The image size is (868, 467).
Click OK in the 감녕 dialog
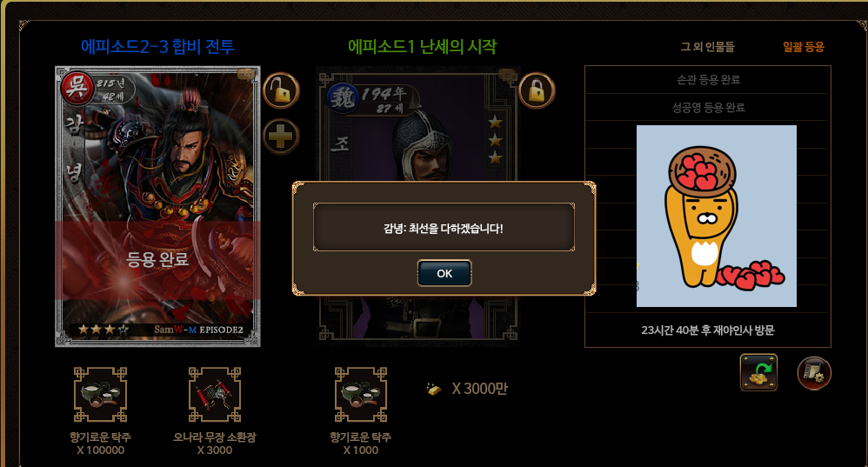click(x=444, y=273)
